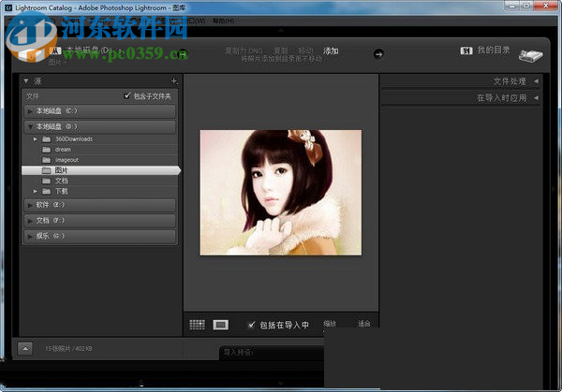
Task: Expand the 在导入时应用 panel
Action: tap(536, 97)
